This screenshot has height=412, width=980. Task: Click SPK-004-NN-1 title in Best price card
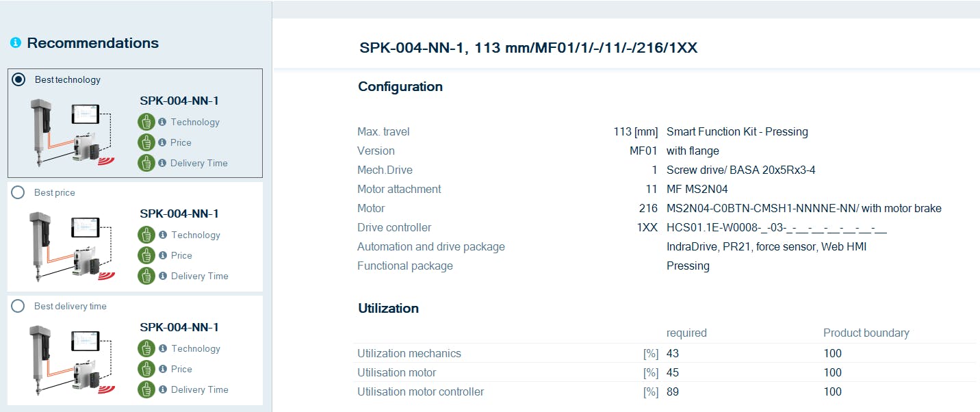[x=179, y=214]
